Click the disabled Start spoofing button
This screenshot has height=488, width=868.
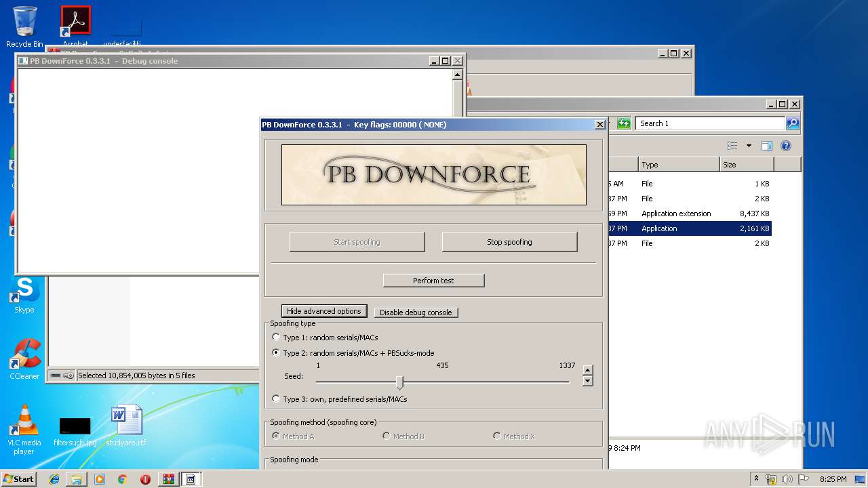point(357,242)
